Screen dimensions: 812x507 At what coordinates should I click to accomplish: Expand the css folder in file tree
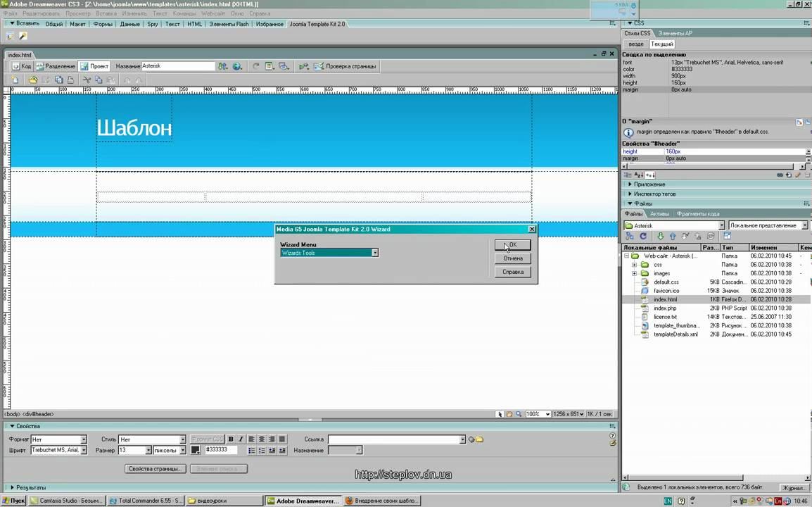635,265
